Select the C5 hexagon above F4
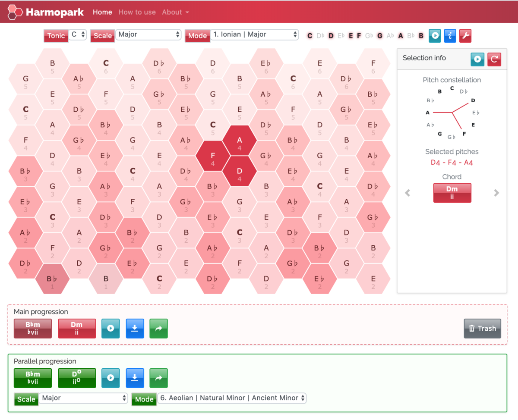Viewport: 518px width, 420px height. click(x=213, y=125)
